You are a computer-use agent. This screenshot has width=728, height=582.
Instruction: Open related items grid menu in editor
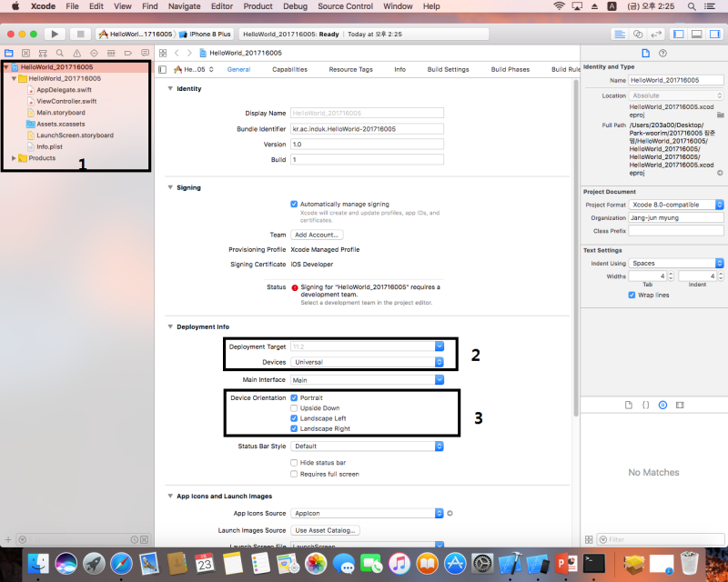click(163, 53)
